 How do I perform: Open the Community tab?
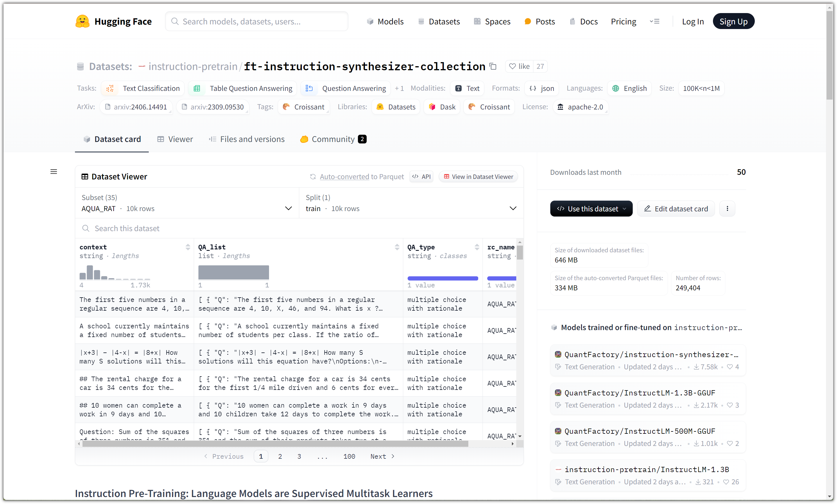(x=333, y=139)
